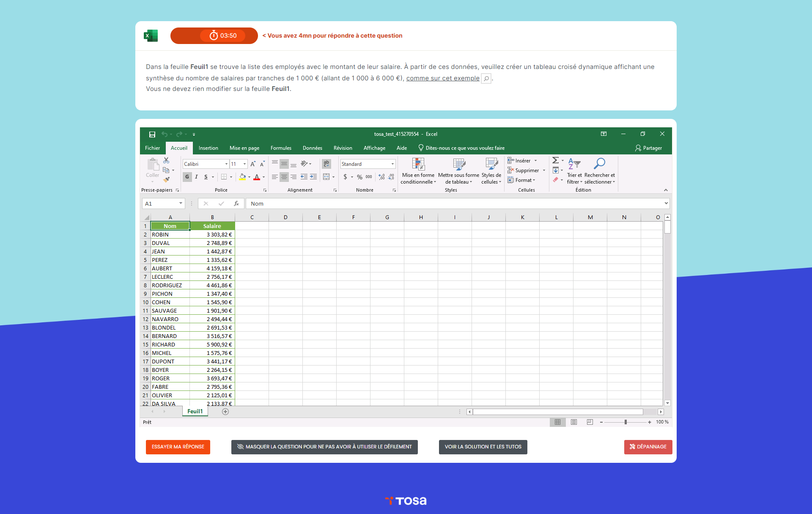Add a new sheet with plus icon
This screenshot has height=514, width=812.
[225, 412]
